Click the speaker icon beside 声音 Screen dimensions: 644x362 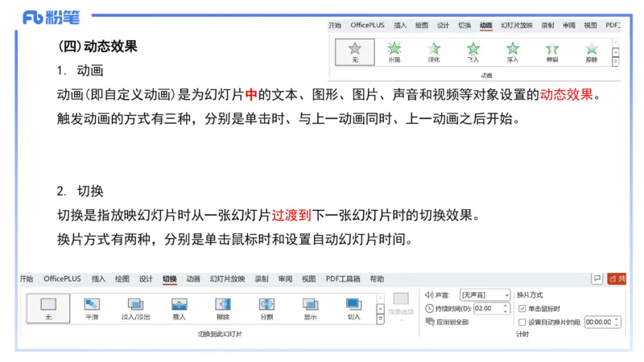tap(429, 294)
